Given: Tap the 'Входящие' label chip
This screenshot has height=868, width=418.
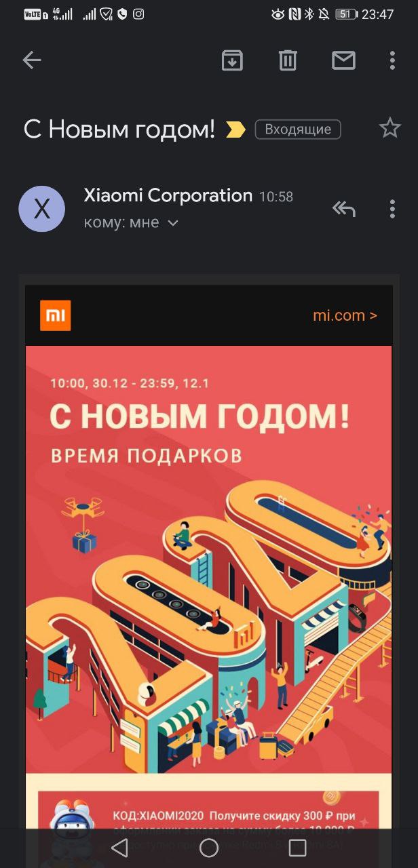Looking at the screenshot, I should pyautogui.click(x=298, y=129).
